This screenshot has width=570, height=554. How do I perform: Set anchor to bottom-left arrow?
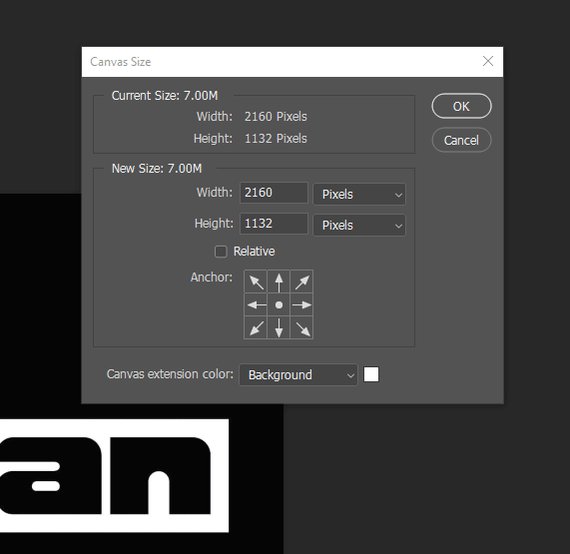tap(256, 328)
